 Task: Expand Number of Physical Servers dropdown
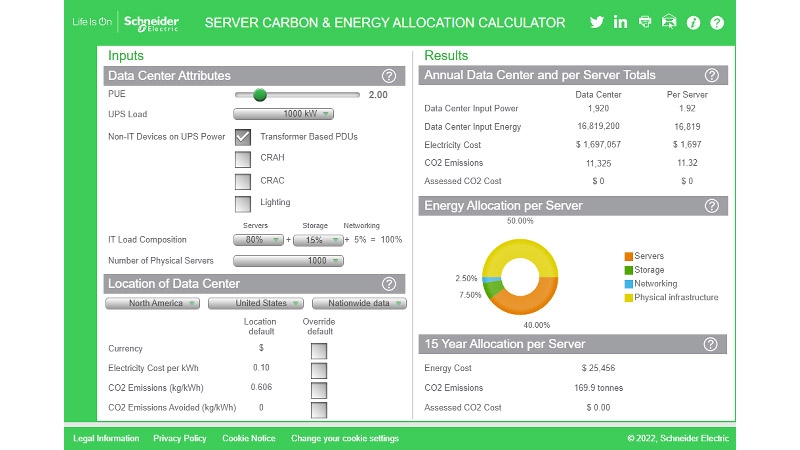click(288, 261)
